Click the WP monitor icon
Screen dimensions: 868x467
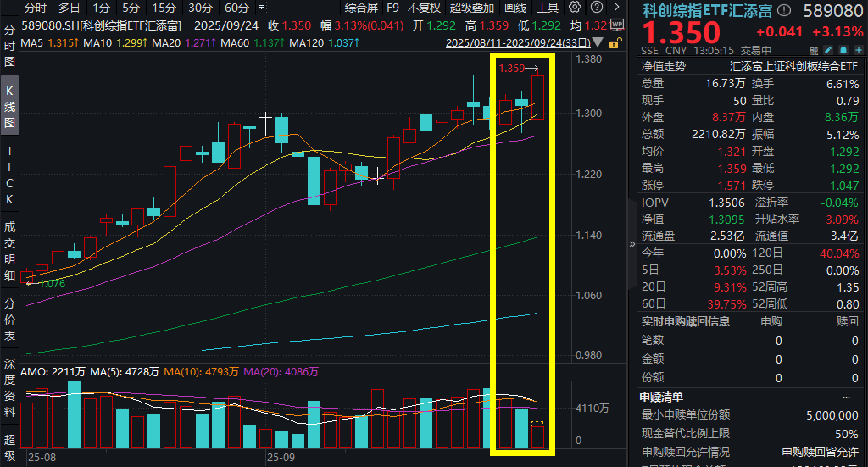click(617, 25)
